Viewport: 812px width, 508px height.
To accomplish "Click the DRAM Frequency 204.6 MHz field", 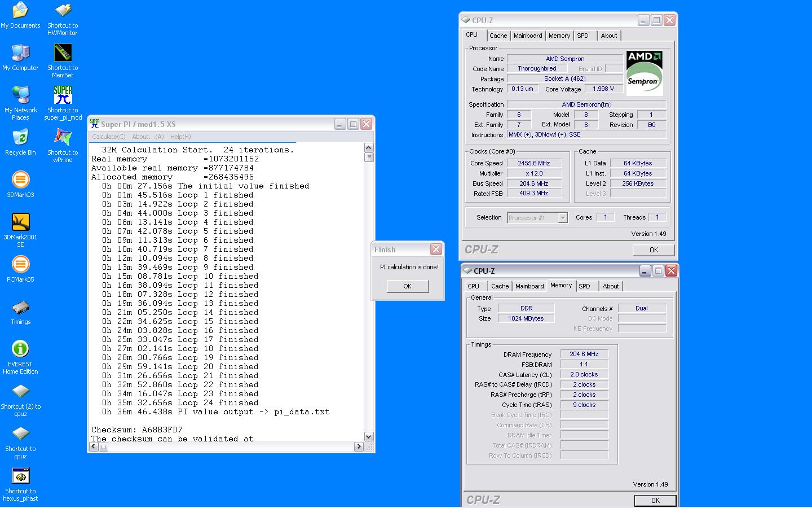I will (x=584, y=354).
